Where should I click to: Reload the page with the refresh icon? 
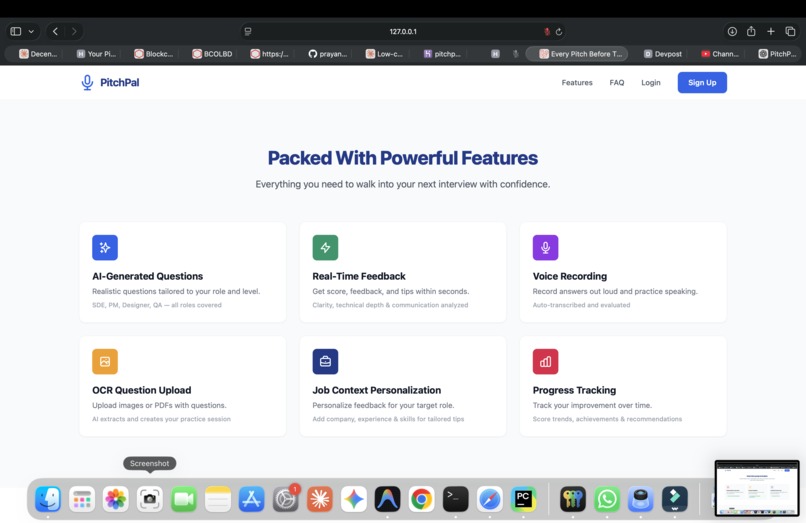[x=559, y=31]
